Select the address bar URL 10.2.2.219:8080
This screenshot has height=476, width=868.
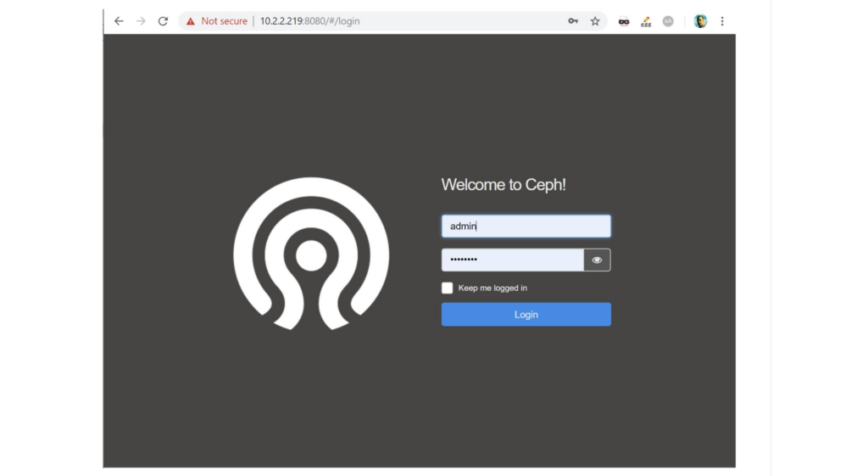coord(310,21)
